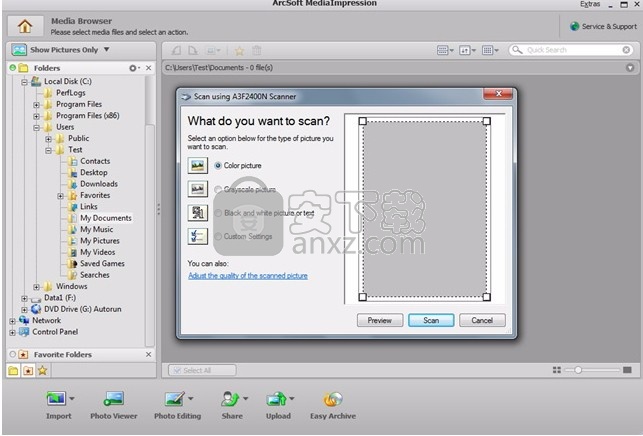Click the Select All checkbox button

click(x=202, y=370)
